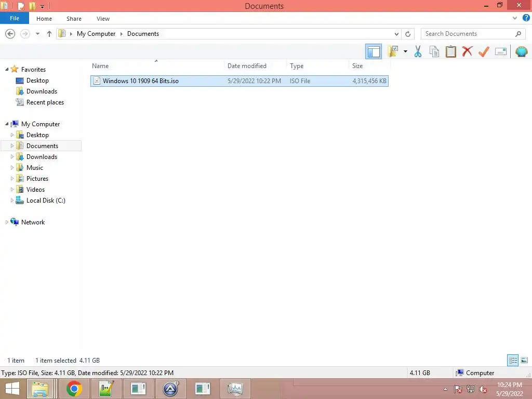Sort by the Size column header
Screen dimensions: 532x399
click(x=369, y=66)
